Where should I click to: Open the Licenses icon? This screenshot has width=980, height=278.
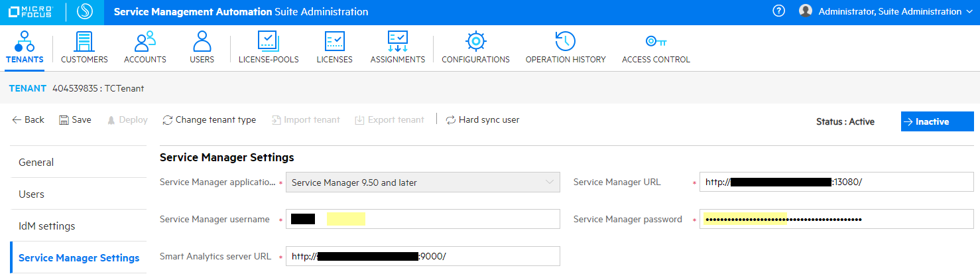point(334,41)
